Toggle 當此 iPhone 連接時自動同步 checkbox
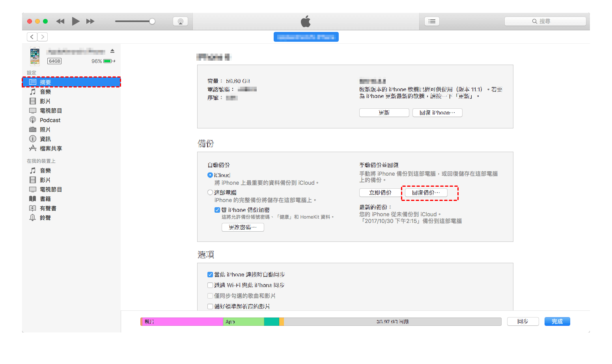The height and width of the screenshot is (364, 612). (210, 275)
